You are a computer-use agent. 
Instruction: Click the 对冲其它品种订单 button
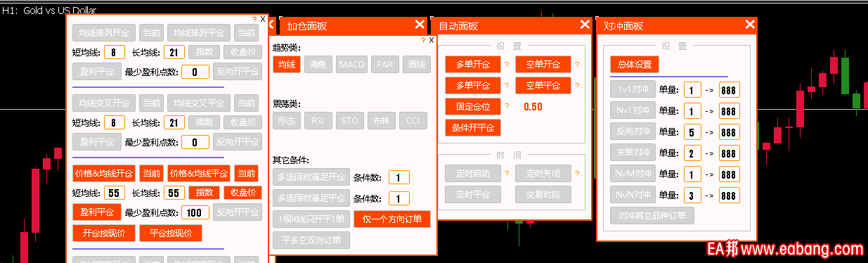coord(652,215)
